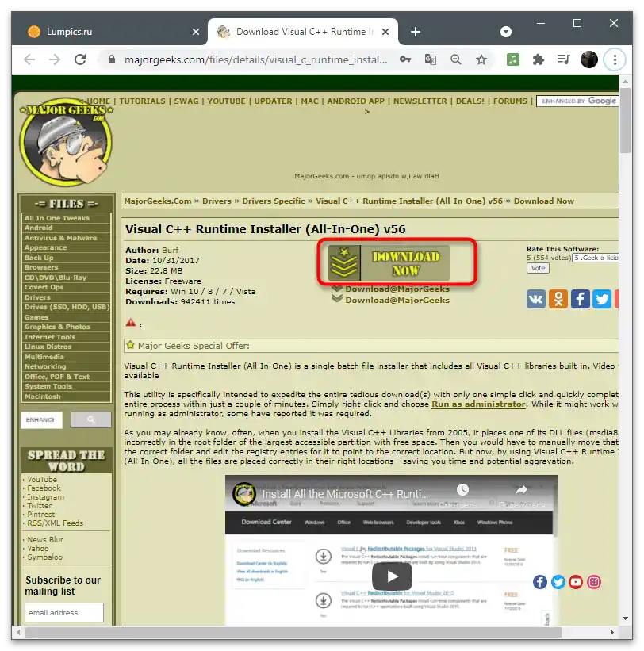Click the second Download@MajorGeeks link
644x651 pixels.
coord(397,301)
